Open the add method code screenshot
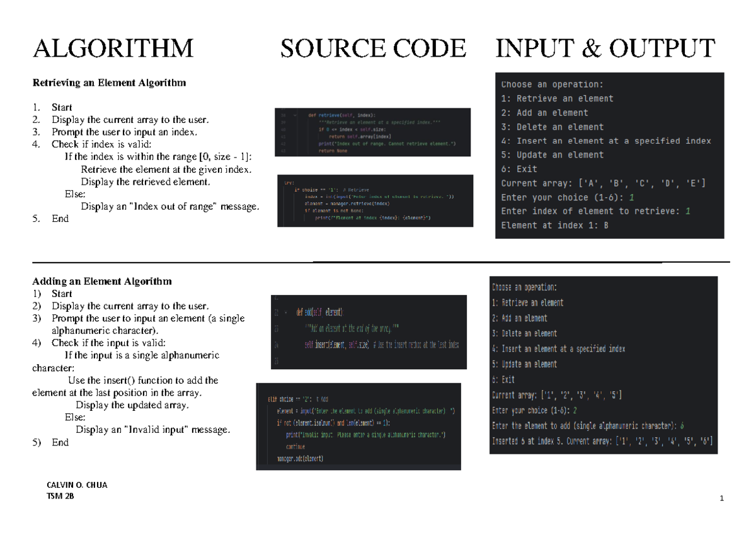This screenshot has width=756, height=535. pyautogui.click(x=369, y=332)
